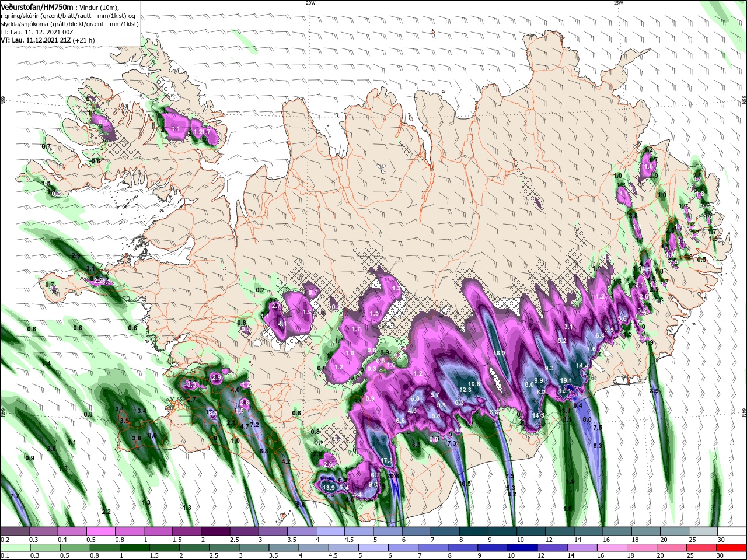The height and width of the screenshot is (560, 747).
Task: Select the palest green 0.1–0.3 rain legend swatch
Action: 15,547
